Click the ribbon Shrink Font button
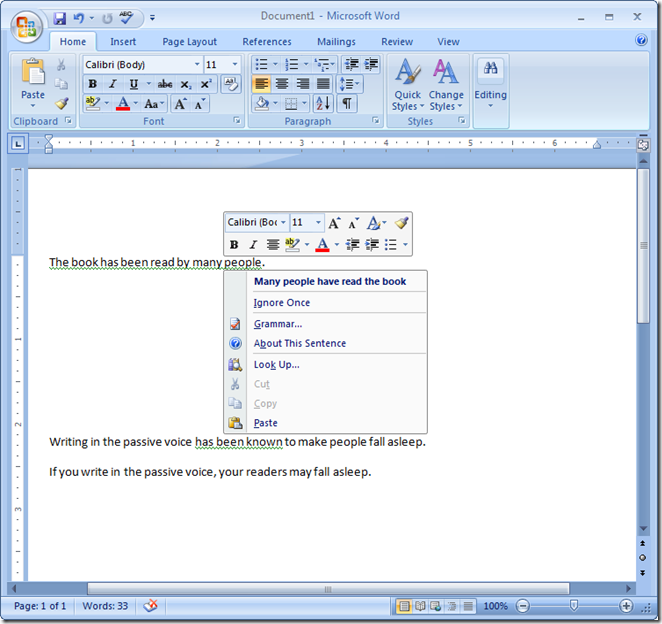The image size is (662, 624). (200, 103)
